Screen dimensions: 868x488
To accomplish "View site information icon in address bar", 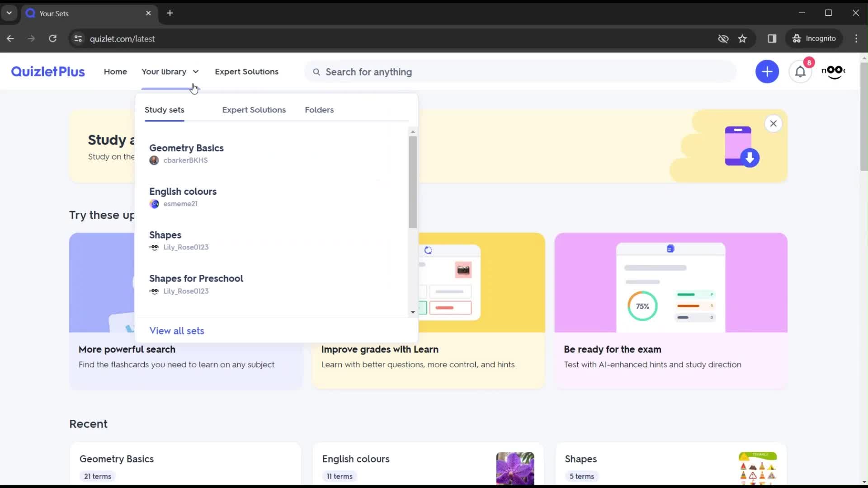I will click(78, 38).
